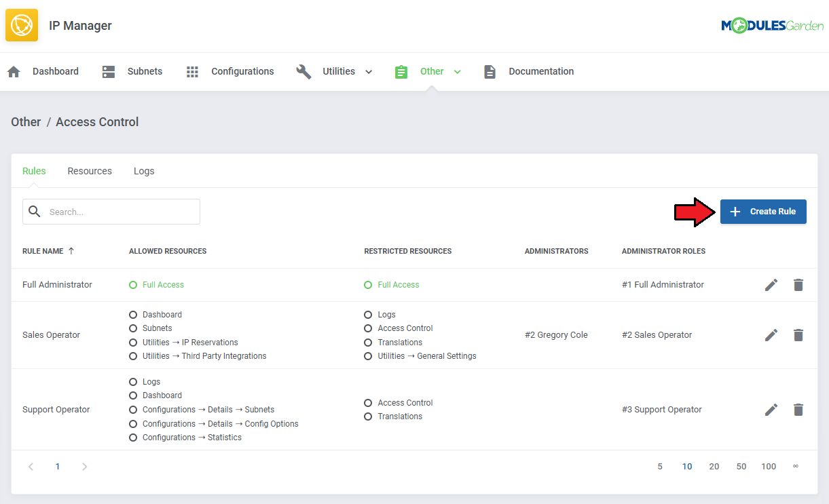Focus the Search input field

(111, 212)
